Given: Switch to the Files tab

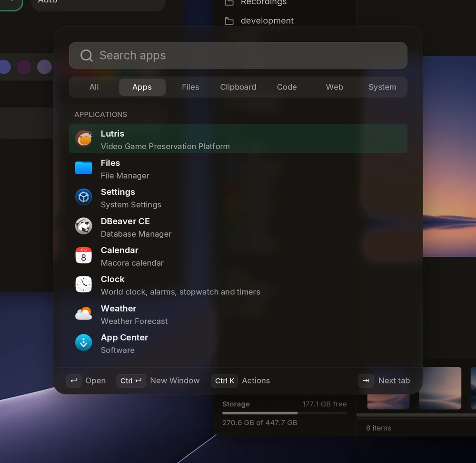Looking at the screenshot, I should pyautogui.click(x=190, y=87).
